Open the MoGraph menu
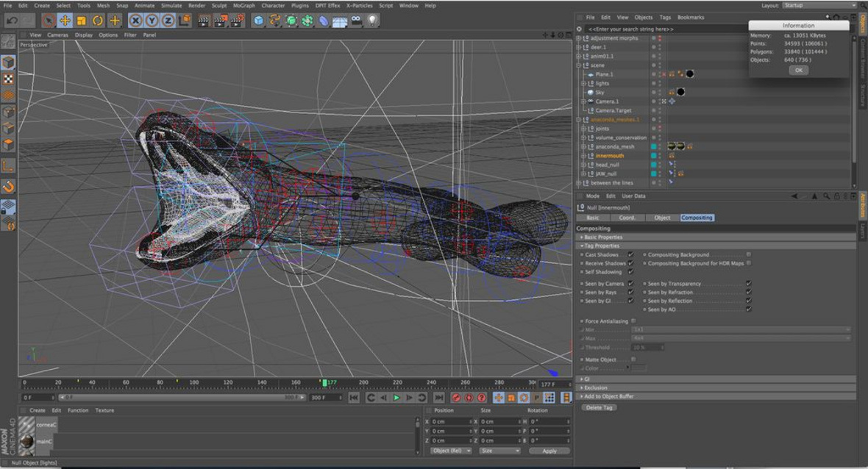The width and height of the screenshot is (868, 469). click(x=243, y=5)
